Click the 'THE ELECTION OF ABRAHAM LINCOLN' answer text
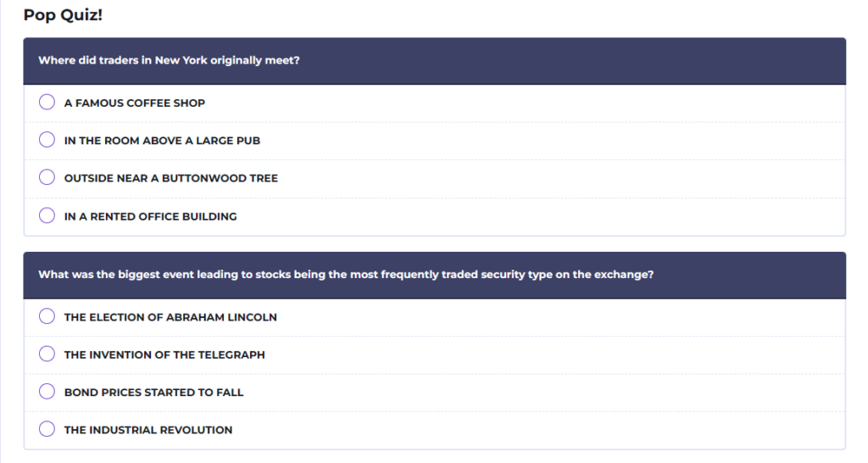Screen dimensions: 868x463 [170, 317]
